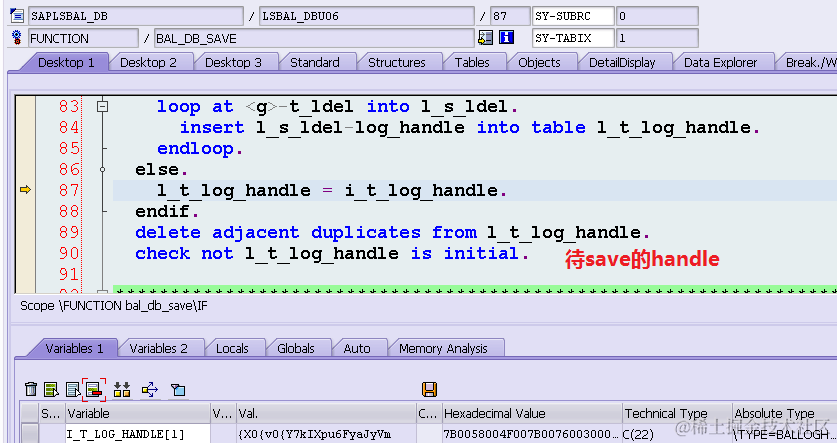Click the Scope \FUNCTION bal_db_save\IF text
Screen dimensions: 837x443
coord(114,306)
